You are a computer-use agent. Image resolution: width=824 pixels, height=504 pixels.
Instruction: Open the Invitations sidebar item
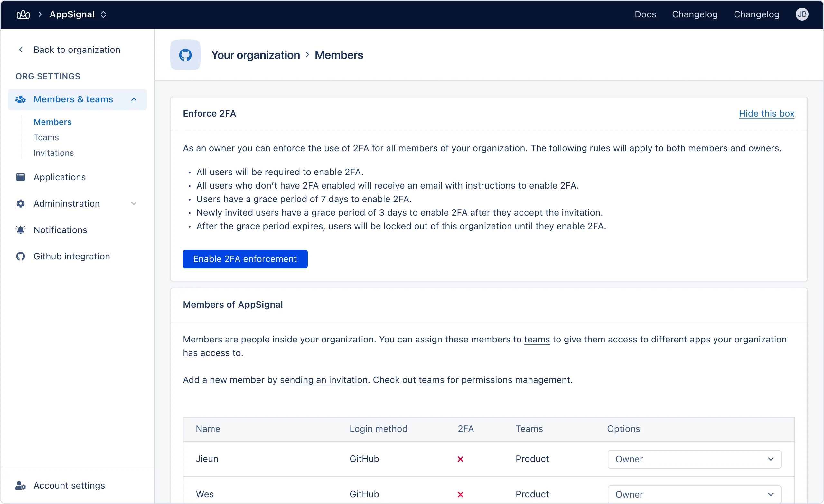[x=53, y=153]
